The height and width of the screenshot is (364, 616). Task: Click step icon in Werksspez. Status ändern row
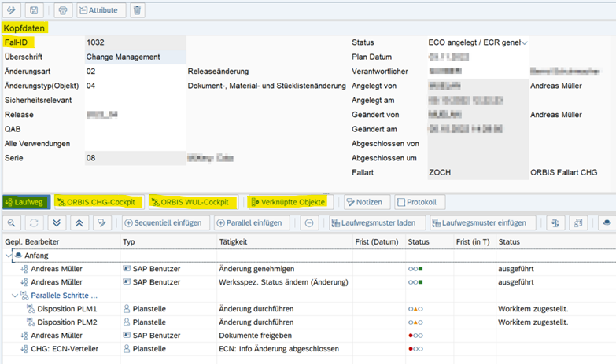[24, 282]
